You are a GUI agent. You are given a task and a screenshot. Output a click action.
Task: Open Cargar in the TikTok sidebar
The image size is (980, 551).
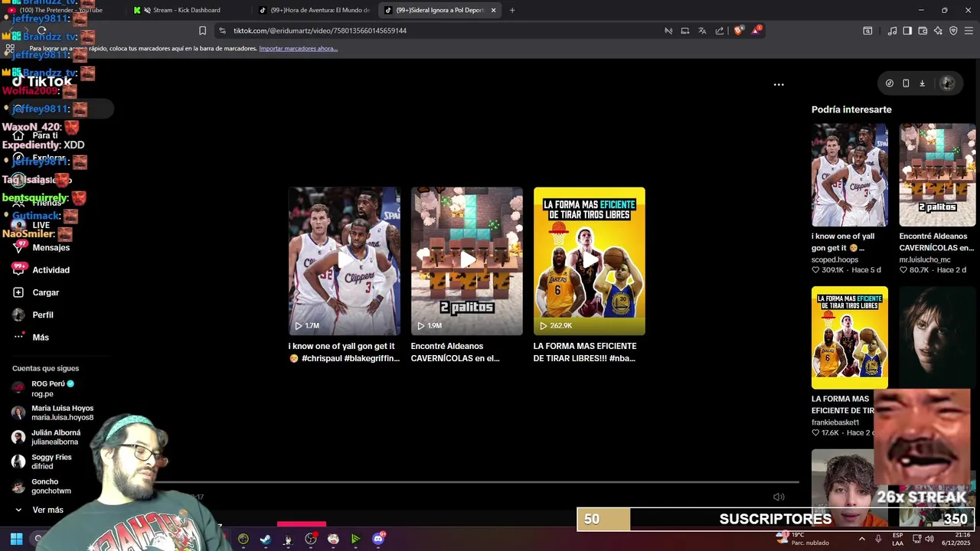click(x=45, y=292)
